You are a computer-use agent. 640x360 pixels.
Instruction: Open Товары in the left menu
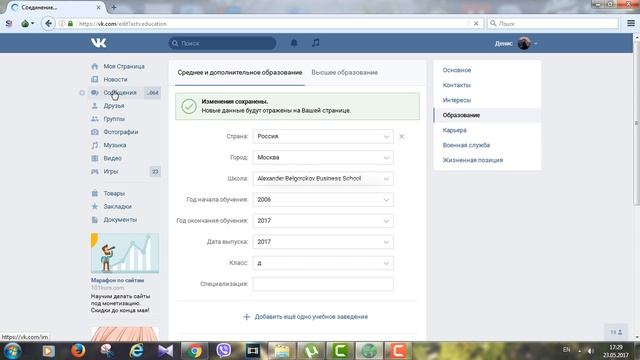114,193
